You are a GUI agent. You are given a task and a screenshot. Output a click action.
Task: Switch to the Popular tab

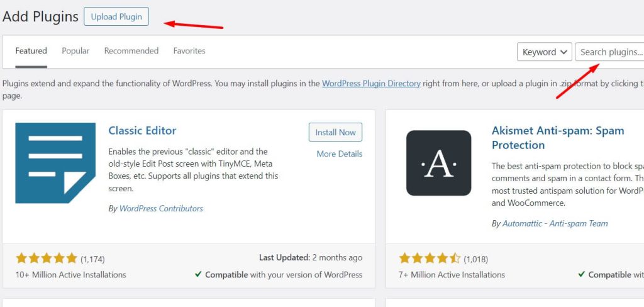click(75, 51)
